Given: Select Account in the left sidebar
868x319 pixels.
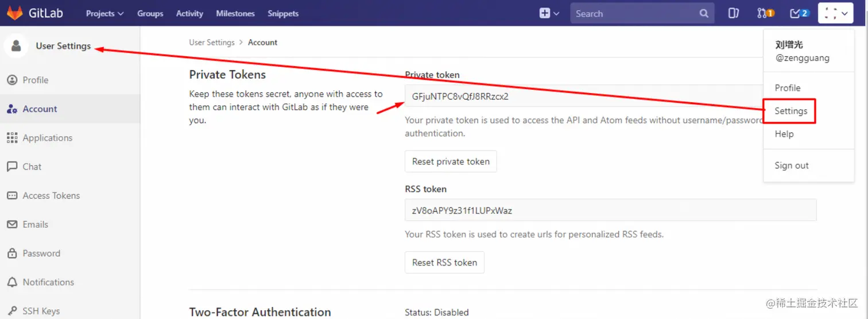Looking at the screenshot, I should coord(40,109).
